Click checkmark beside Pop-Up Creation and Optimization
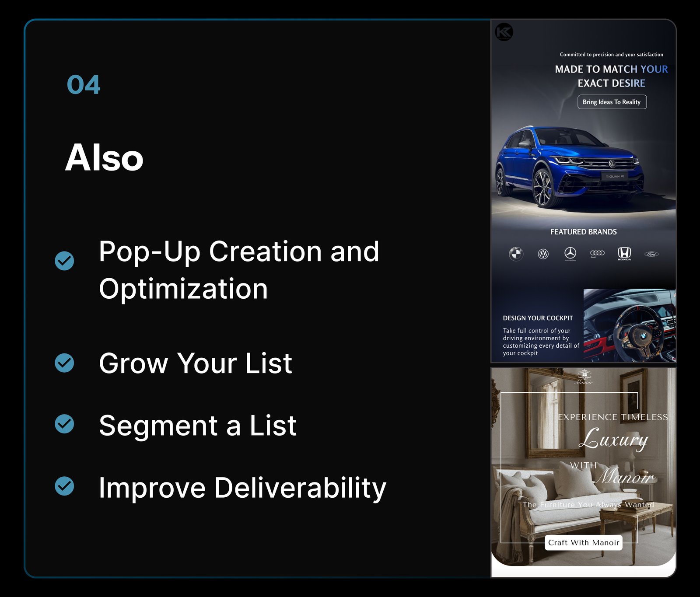 click(64, 261)
